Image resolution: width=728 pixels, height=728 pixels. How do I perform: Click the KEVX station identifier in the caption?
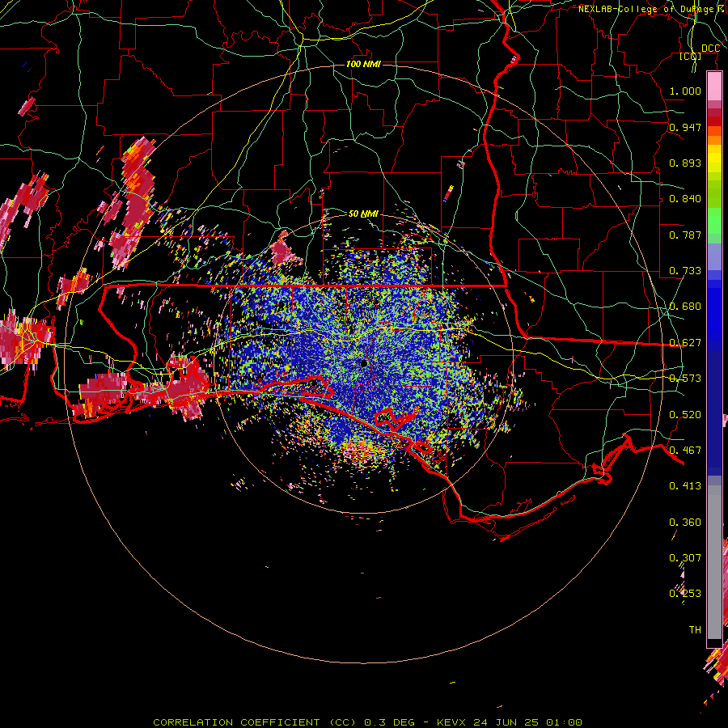(x=453, y=722)
